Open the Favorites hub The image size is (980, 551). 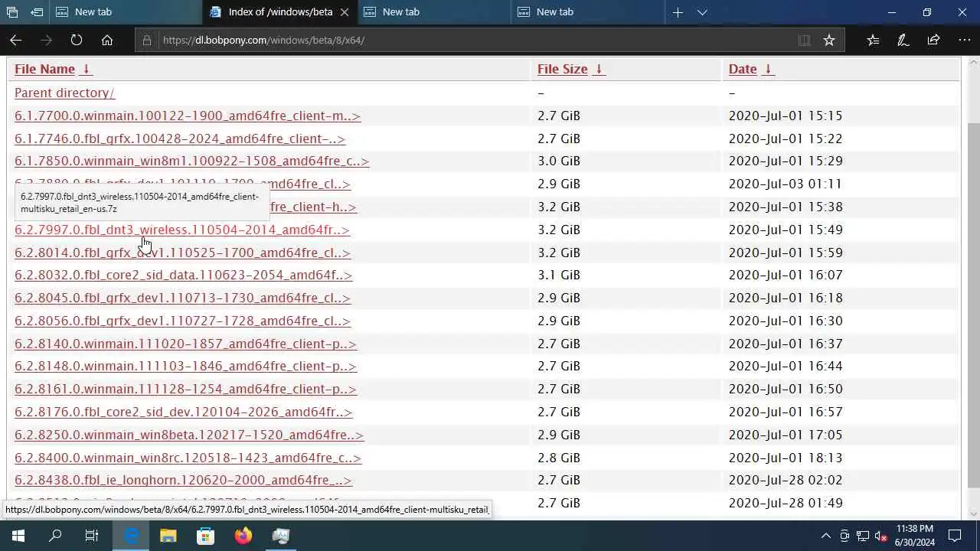point(873,40)
